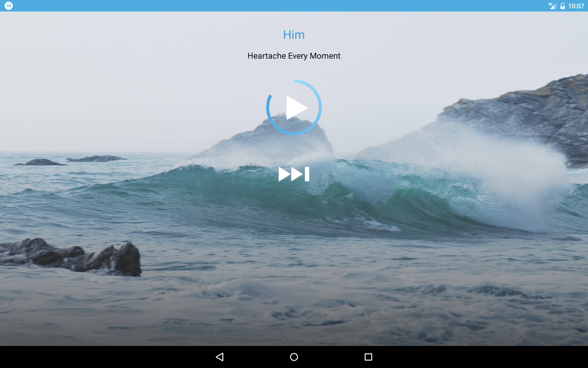
Task: Open app notification icon in status bar
Action: click(9, 6)
